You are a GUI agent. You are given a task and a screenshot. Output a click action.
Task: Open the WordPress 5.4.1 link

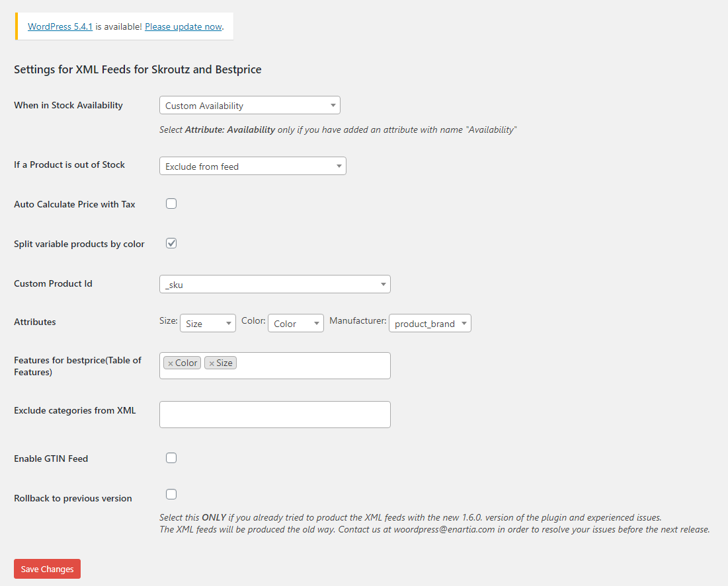[x=60, y=26]
